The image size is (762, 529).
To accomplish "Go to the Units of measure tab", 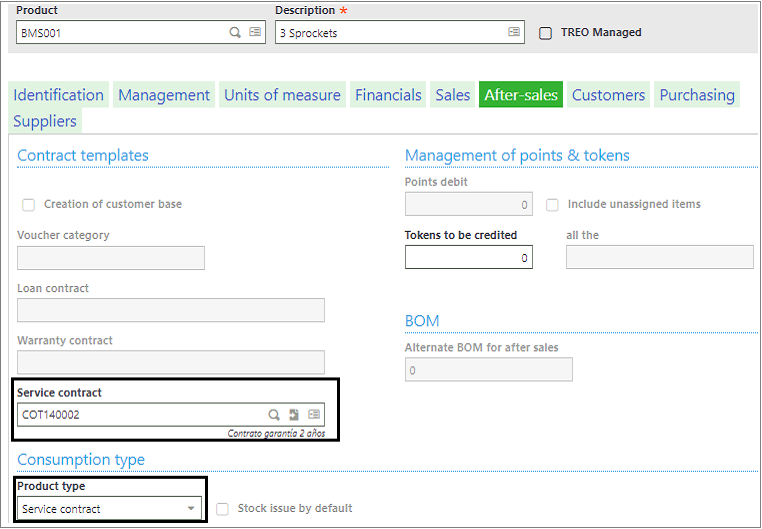I will (282, 95).
